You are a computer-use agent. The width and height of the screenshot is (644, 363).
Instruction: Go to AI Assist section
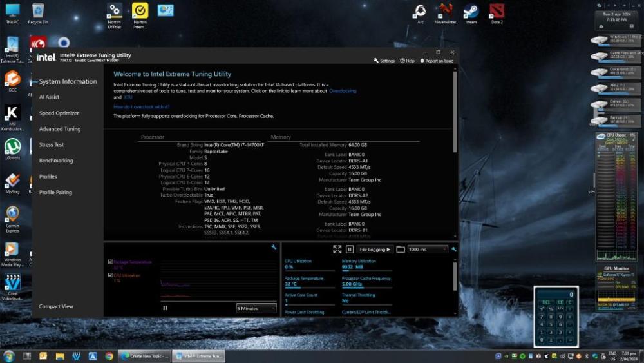50,97
